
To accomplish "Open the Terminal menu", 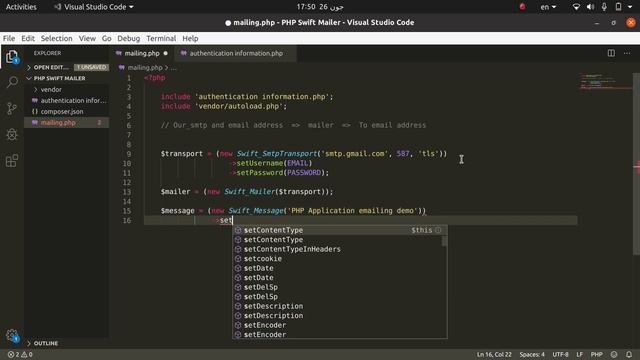I will tap(161, 38).
